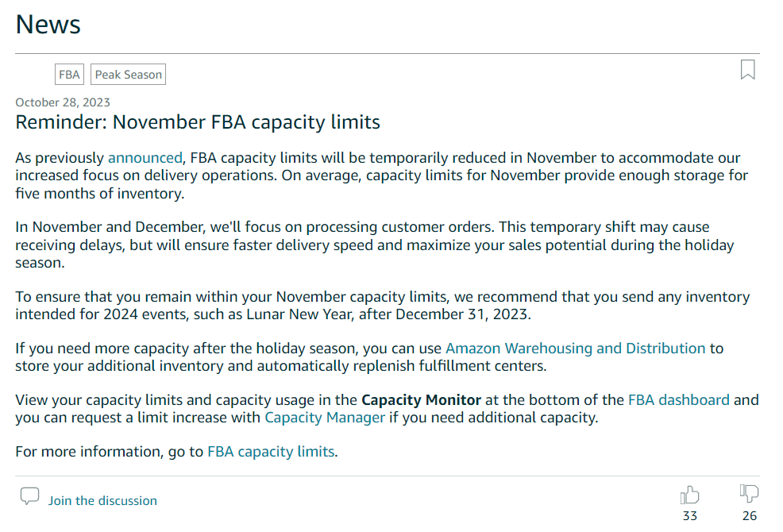The width and height of the screenshot is (783, 532).
Task: Click the like count of 33
Action: click(689, 516)
